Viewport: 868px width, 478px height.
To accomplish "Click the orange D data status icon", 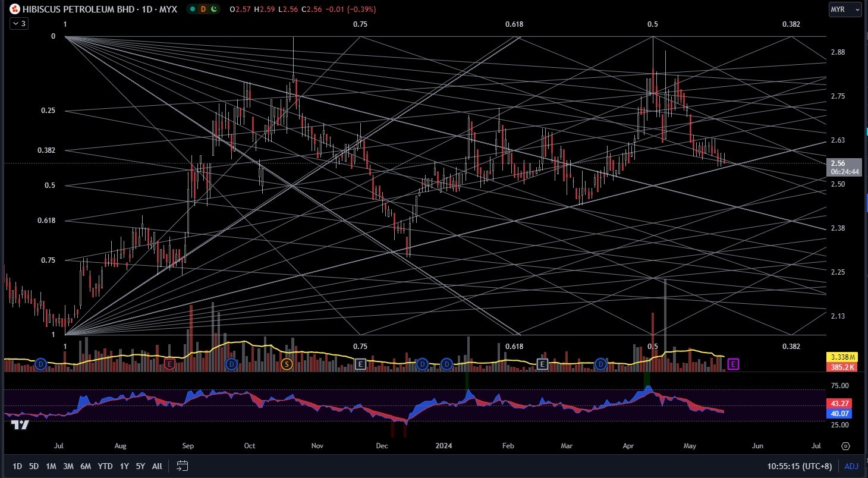I will tap(203, 10).
